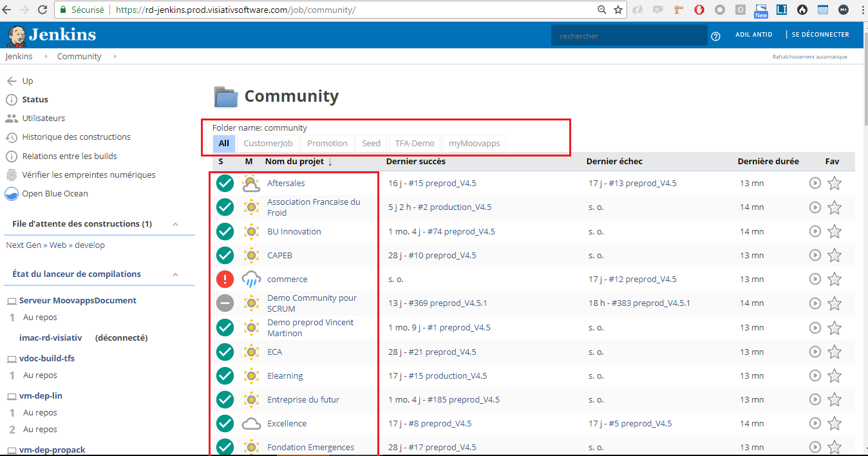Click the cloudy weather icon for Excellence
Image resolution: width=868 pixels, height=456 pixels.
(x=250, y=424)
